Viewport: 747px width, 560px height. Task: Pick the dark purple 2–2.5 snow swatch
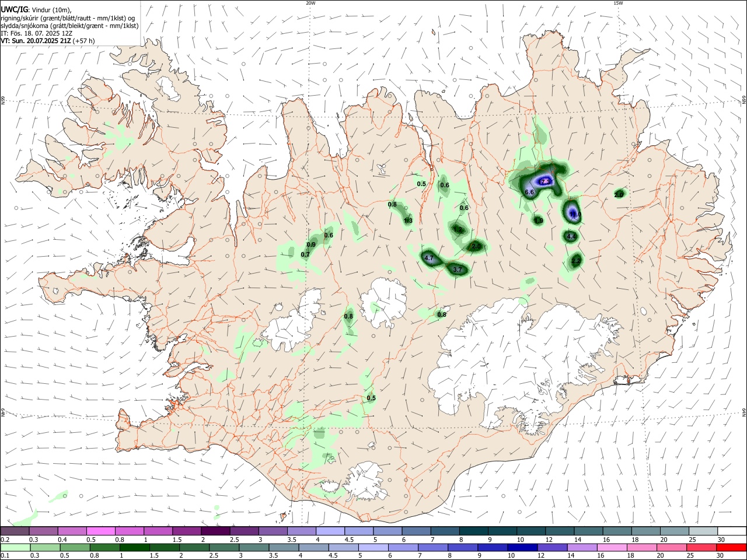click(x=216, y=531)
